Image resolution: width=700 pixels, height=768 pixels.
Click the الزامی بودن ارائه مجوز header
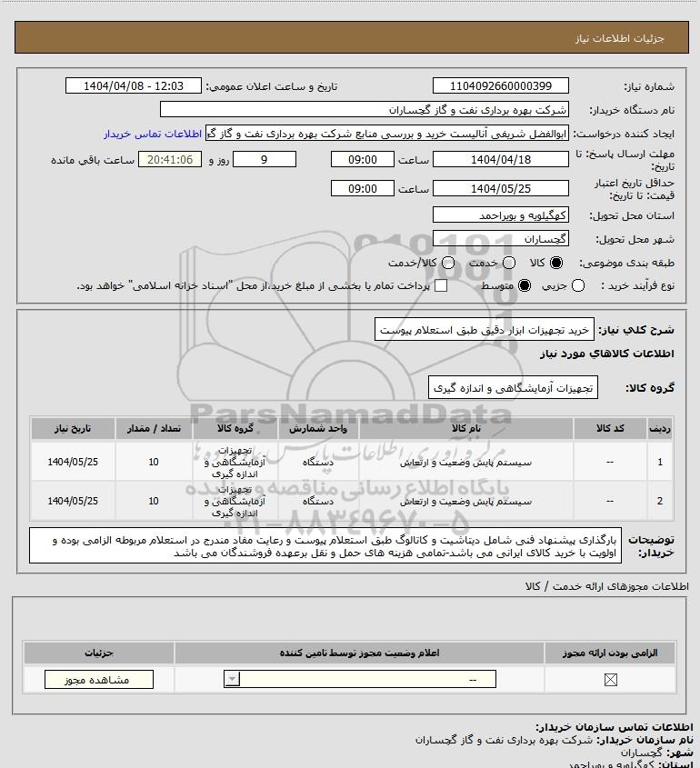tap(610, 653)
